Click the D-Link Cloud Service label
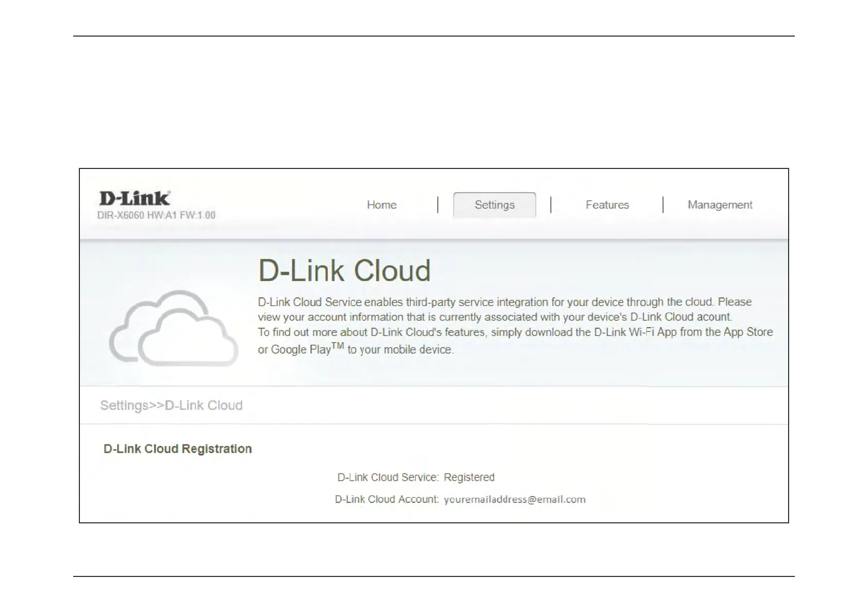 tap(388, 478)
